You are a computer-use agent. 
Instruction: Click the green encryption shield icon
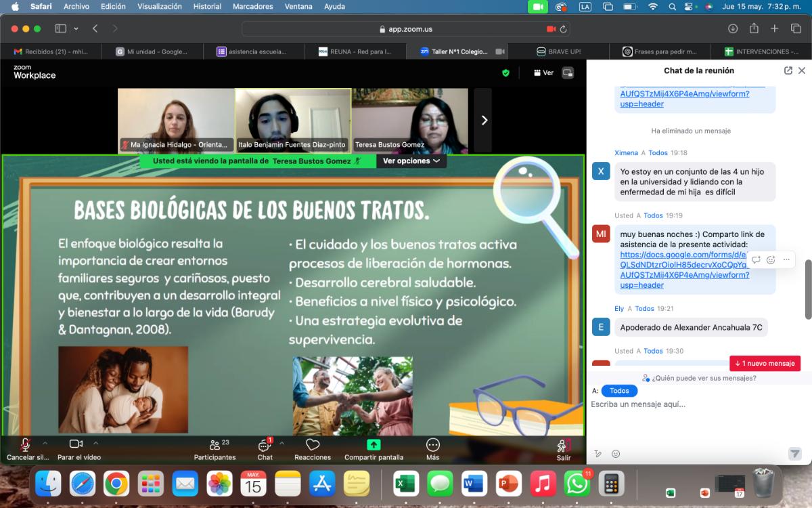tap(505, 72)
